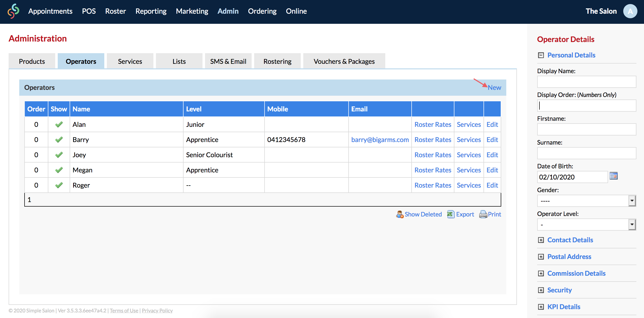The image size is (644, 318).
Task: Open Roster Rates for Roger
Action: click(x=433, y=185)
